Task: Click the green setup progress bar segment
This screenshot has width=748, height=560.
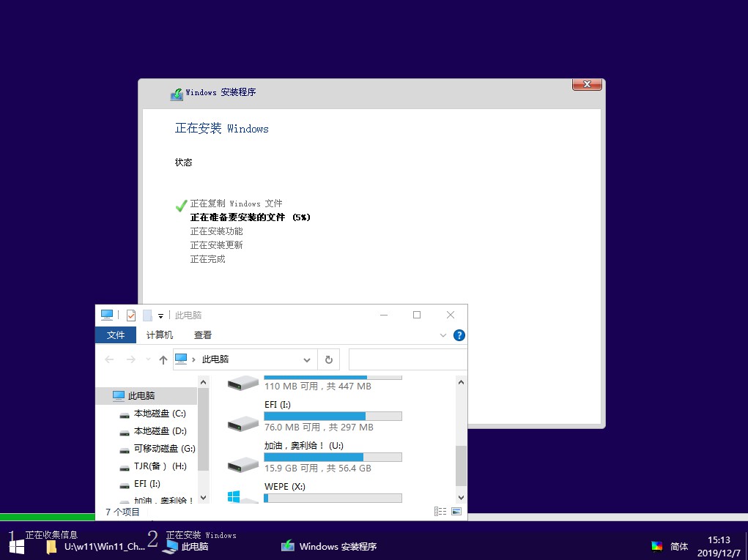Action: point(48,517)
